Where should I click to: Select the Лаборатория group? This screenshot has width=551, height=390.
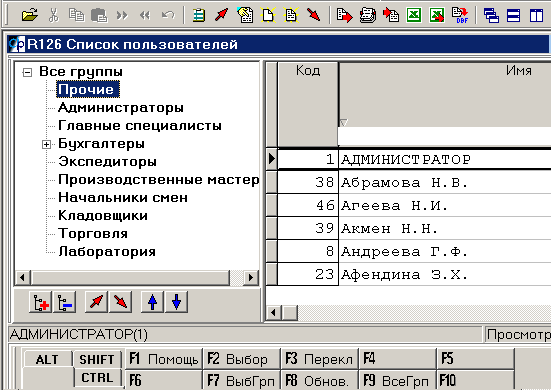point(107,252)
